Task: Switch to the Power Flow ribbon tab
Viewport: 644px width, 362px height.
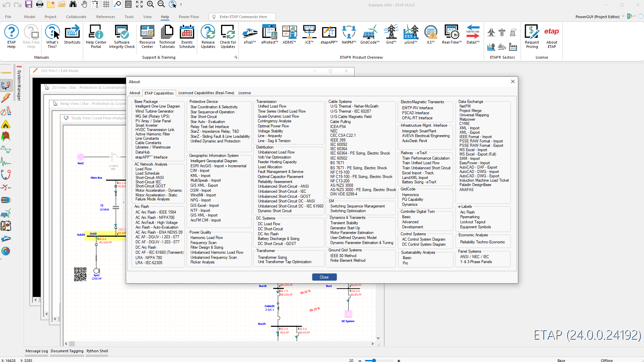Action: coord(189,17)
